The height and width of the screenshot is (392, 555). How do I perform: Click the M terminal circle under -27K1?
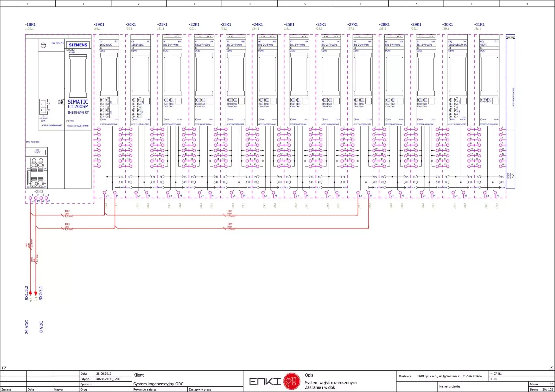369,193
